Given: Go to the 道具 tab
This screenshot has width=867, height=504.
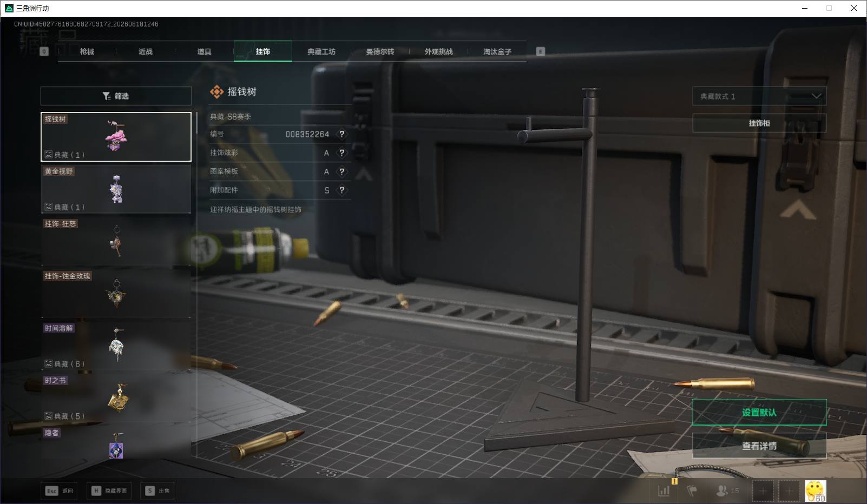Looking at the screenshot, I should [x=204, y=51].
